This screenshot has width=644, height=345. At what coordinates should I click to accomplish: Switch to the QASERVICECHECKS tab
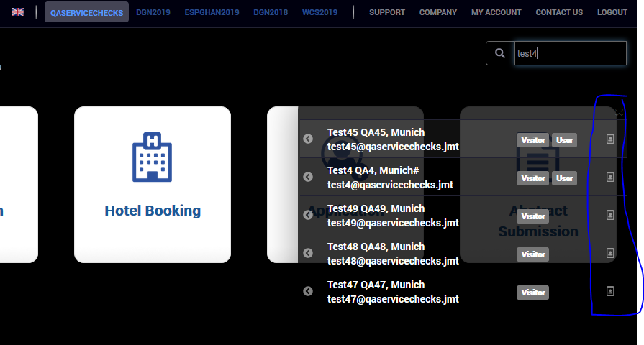point(86,12)
